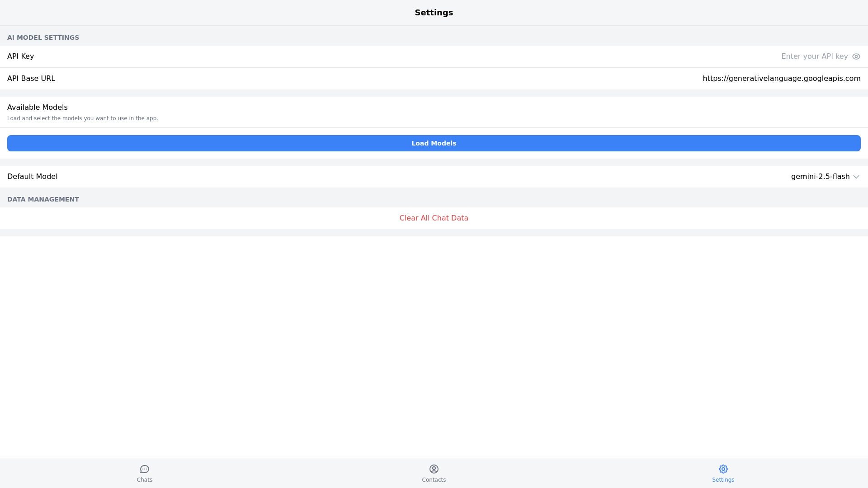Click the Settings gear icon
The image size is (868, 488).
pos(723,469)
